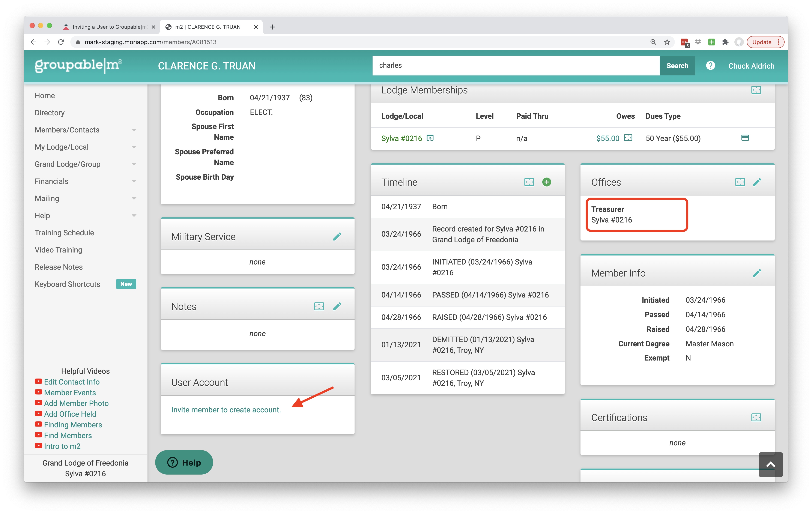Image resolution: width=812 pixels, height=514 pixels.
Task: Open Release Notes in the sidebar
Action: click(x=59, y=267)
